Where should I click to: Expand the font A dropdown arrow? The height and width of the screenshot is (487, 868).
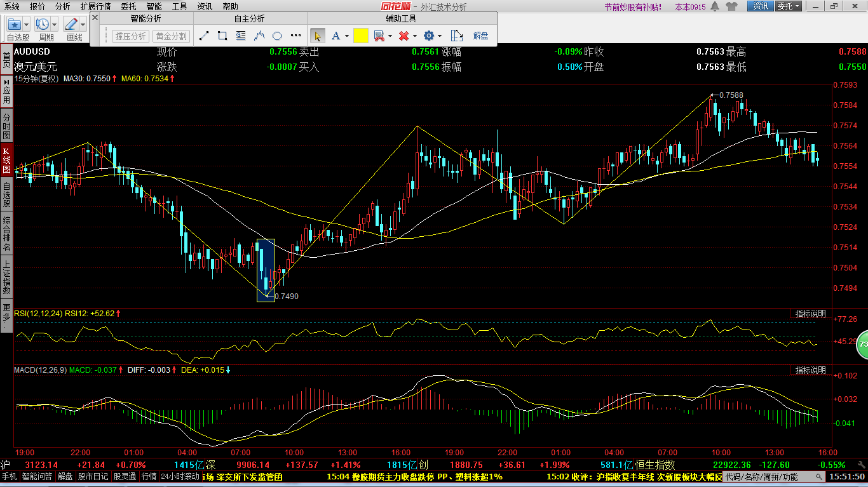click(347, 36)
